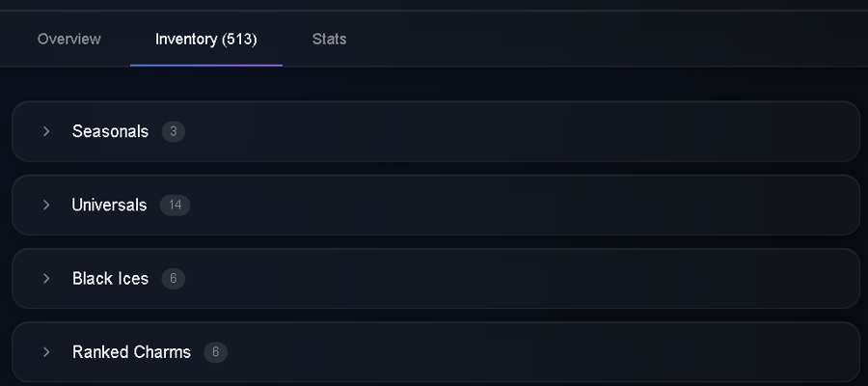Expand the Seasonals chevron arrow

(46, 131)
